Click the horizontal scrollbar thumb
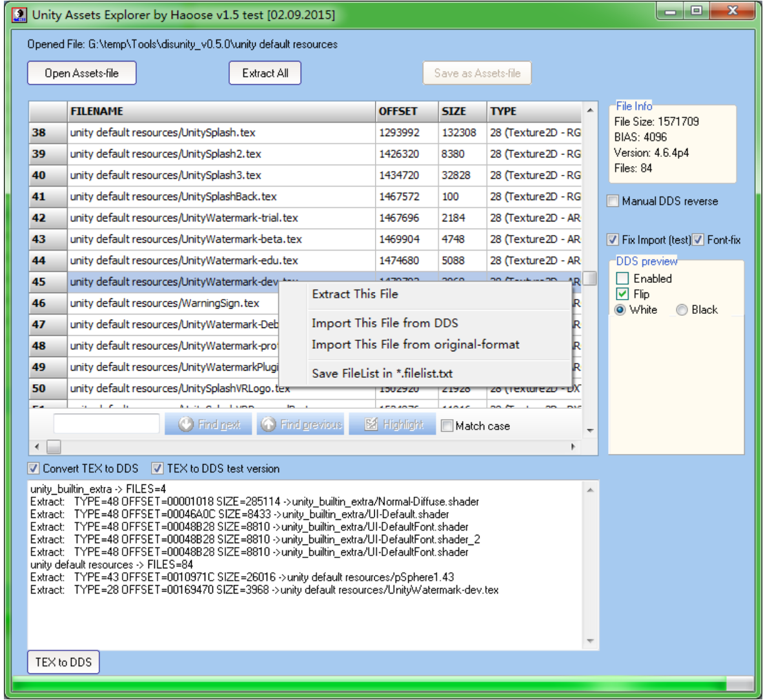Screen dimensions: 763x700 tap(54, 446)
